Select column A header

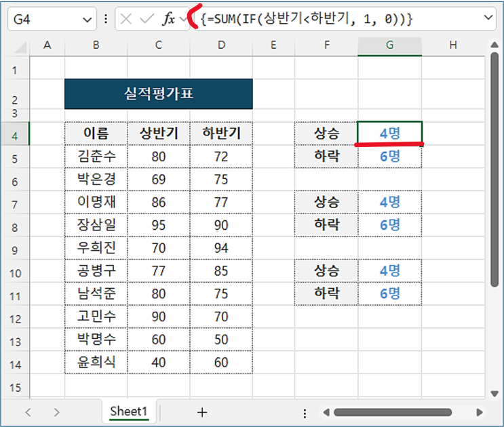pyautogui.click(x=47, y=45)
